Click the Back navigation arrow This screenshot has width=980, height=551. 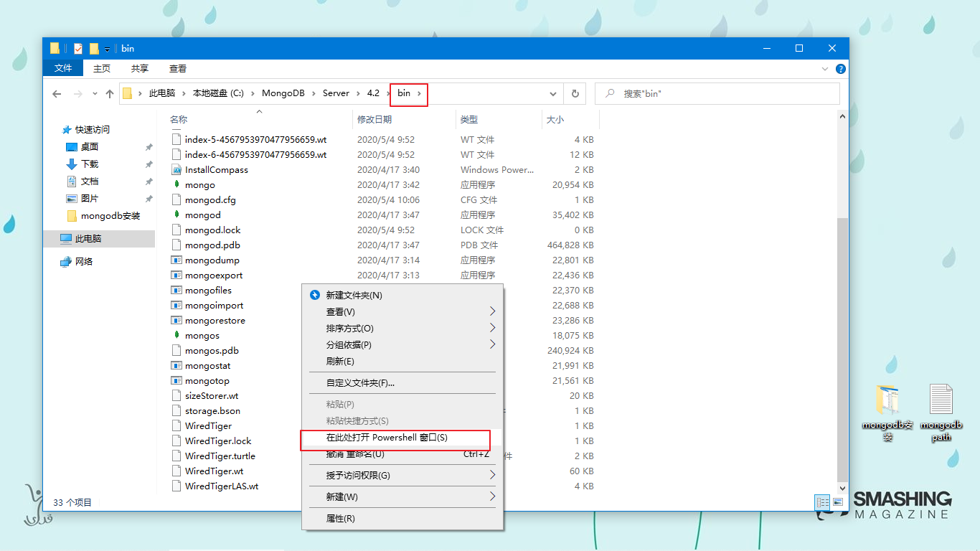pyautogui.click(x=57, y=93)
